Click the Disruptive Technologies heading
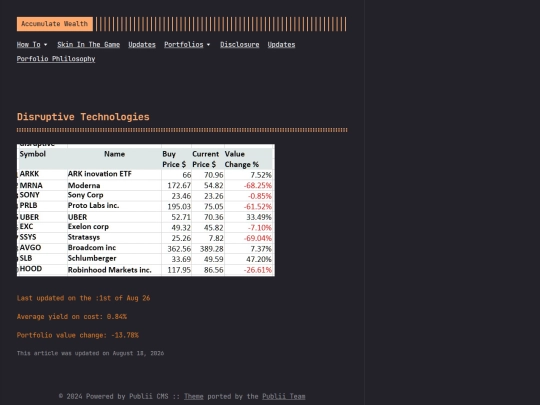The width and height of the screenshot is (540, 405). pos(83,117)
